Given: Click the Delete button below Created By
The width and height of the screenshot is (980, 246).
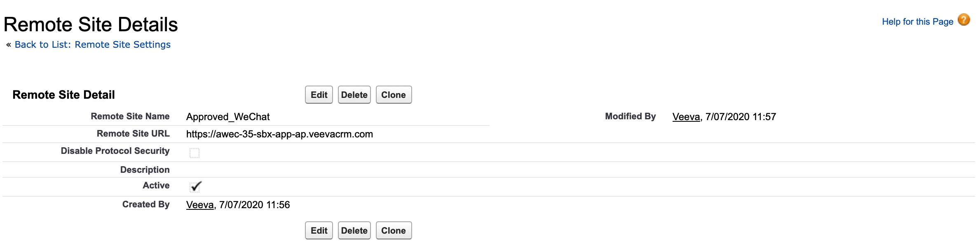Looking at the screenshot, I should 354,230.
